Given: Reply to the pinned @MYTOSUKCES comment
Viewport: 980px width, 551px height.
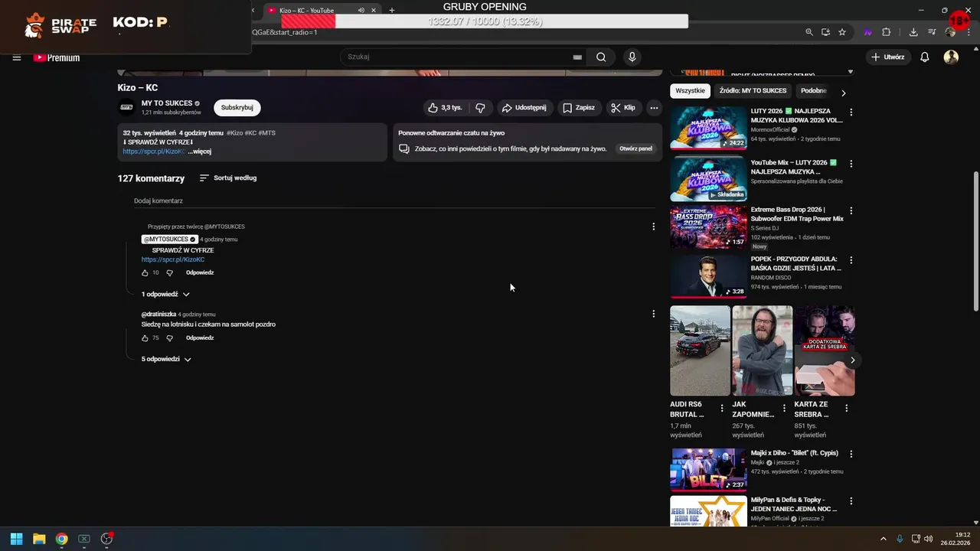Looking at the screenshot, I should point(200,272).
